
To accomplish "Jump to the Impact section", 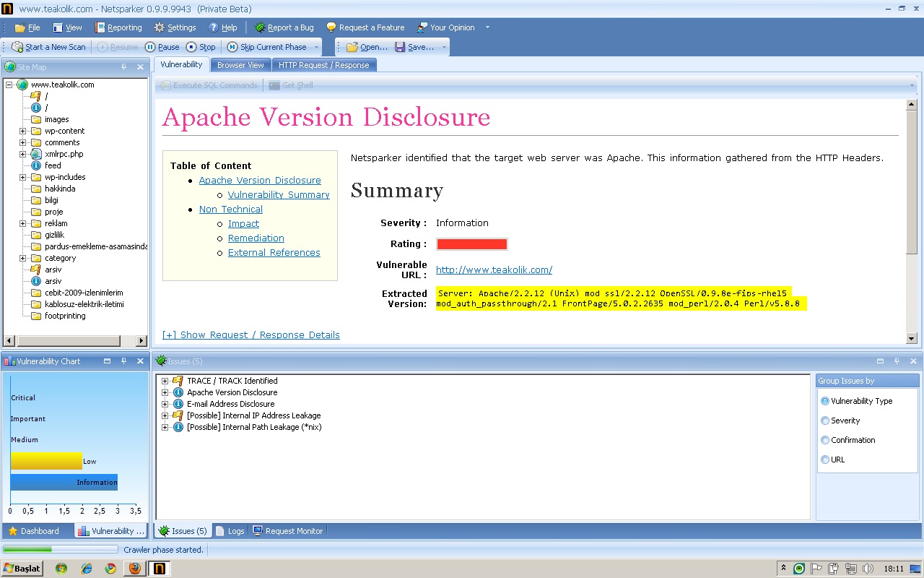I will (243, 224).
